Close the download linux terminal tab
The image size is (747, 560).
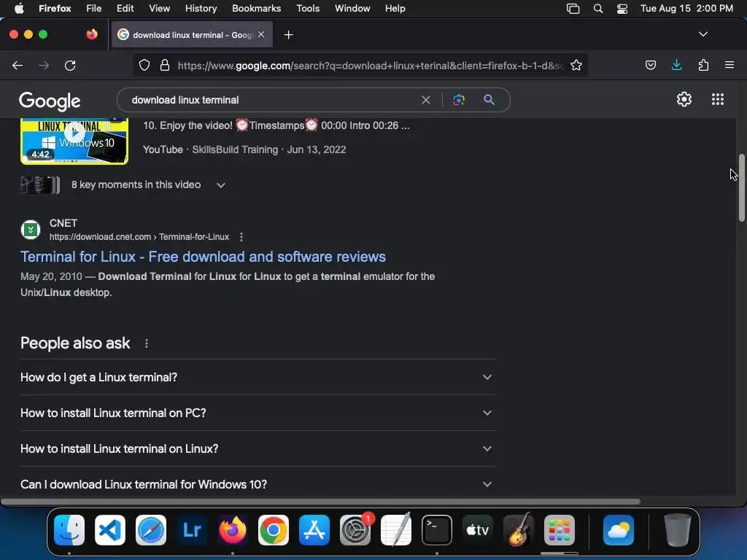pyautogui.click(x=261, y=34)
